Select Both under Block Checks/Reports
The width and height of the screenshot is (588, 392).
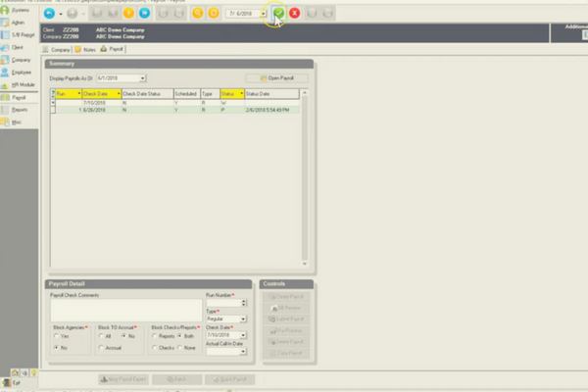180,336
